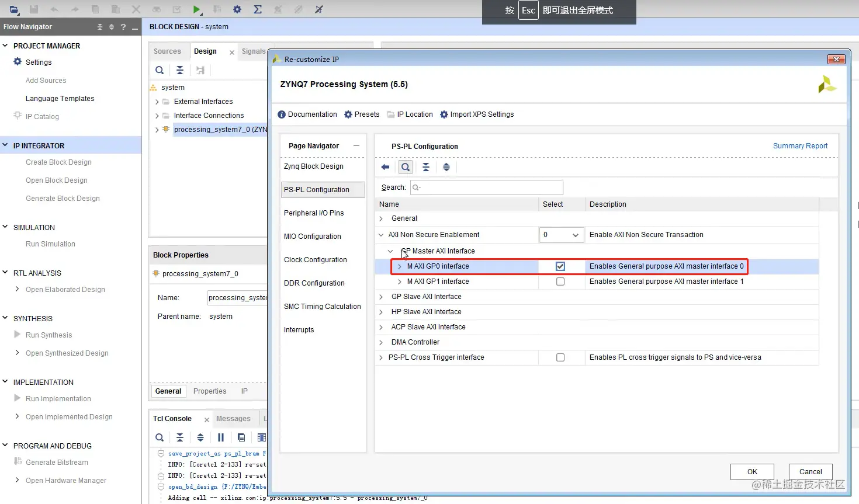This screenshot has width=859, height=504.
Task: Click the search icon in the Tcl Console
Action: tap(160, 437)
